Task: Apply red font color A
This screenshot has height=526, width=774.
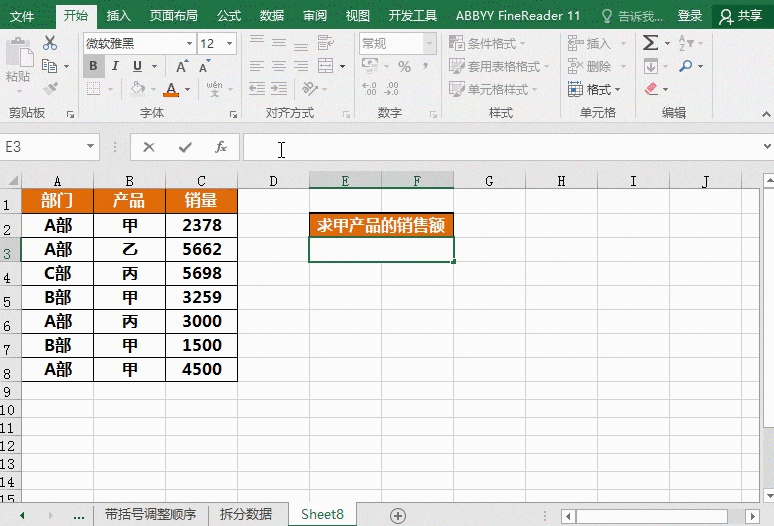Action: [x=171, y=89]
